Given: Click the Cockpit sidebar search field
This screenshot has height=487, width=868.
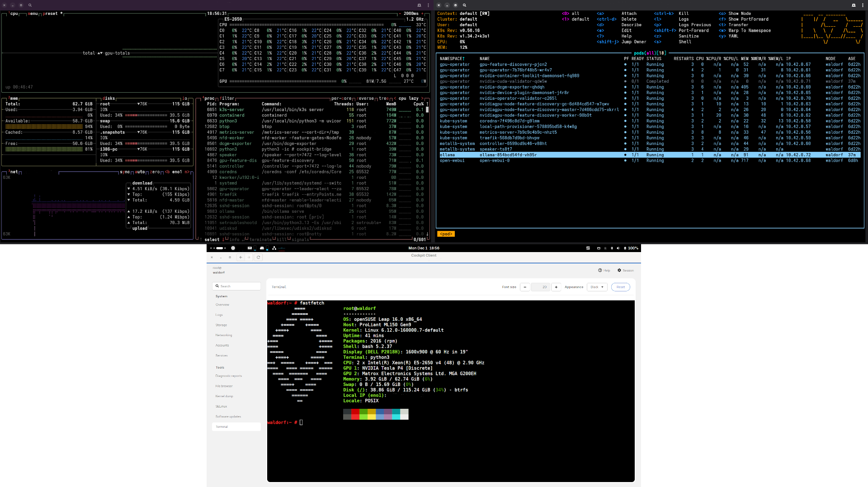Looking at the screenshot, I should point(236,286).
